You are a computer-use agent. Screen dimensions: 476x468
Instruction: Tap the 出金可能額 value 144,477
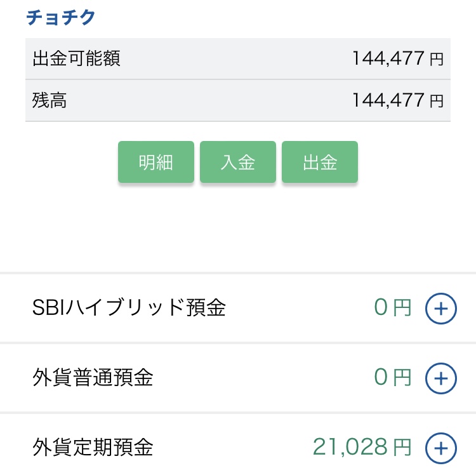[388, 59]
